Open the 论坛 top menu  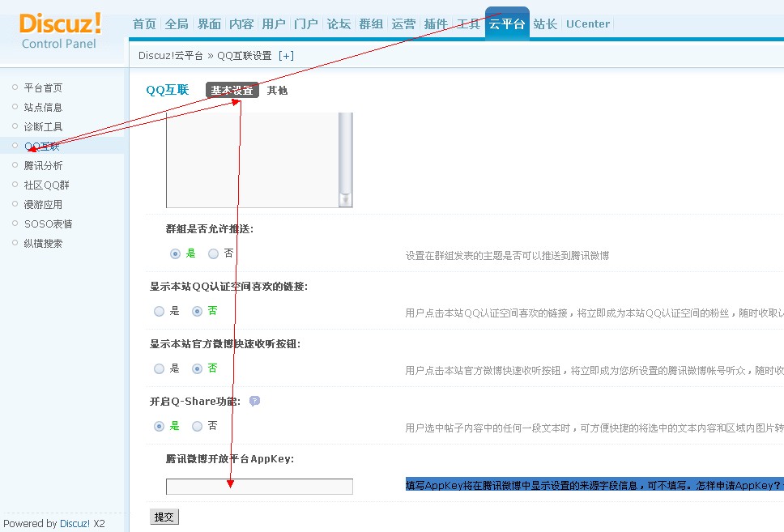pyautogui.click(x=339, y=23)
